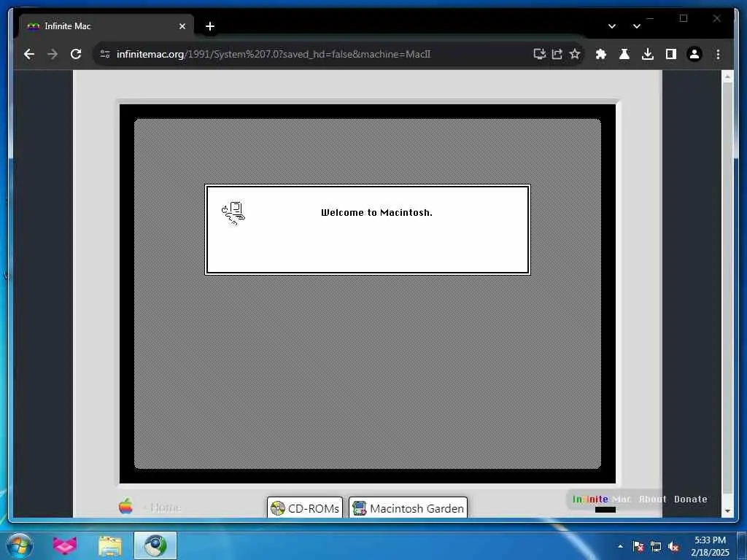Share this page via share icon

coord(557,54)
